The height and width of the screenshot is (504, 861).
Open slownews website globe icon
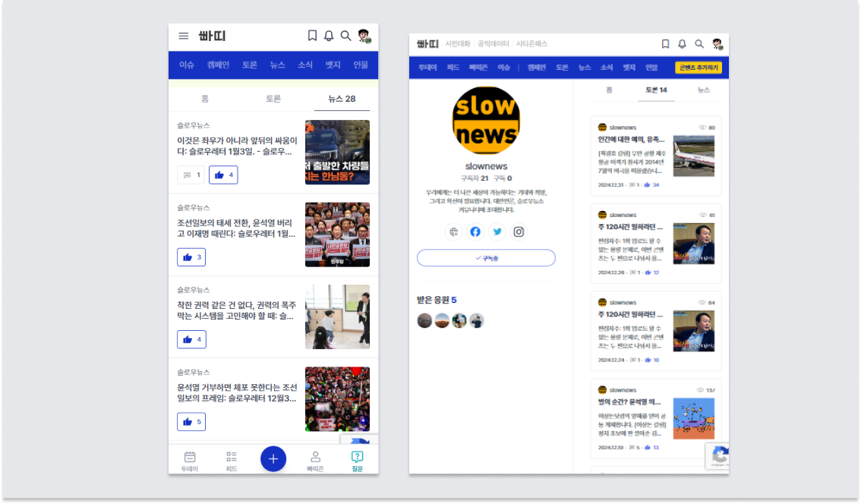tap(453, 232)
